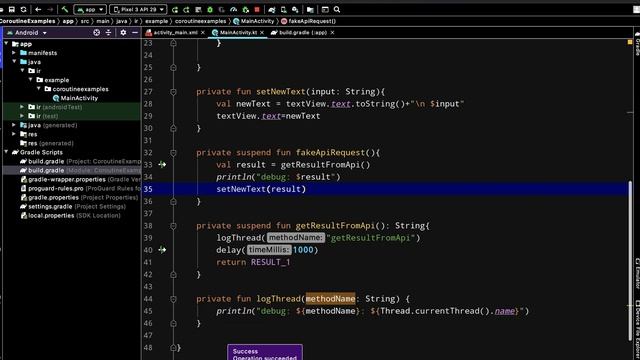Click the MainActivity breadcrumb segment
640x360 pixels.
(x=253, y=21)
